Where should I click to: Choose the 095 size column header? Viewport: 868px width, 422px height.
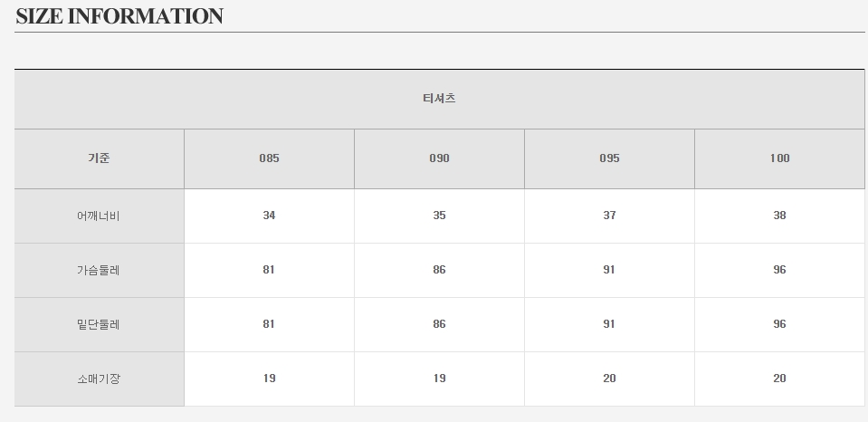[609, 158]
